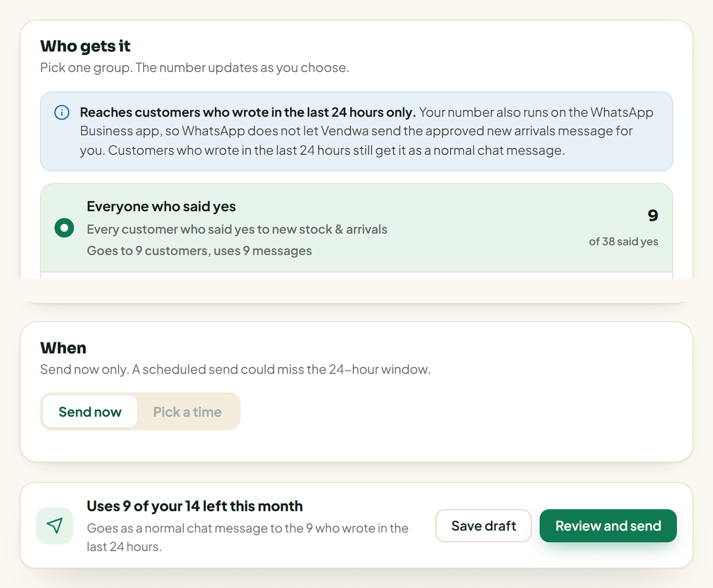Viewport: 713px width, 588px height.
Task: Click the "of 38 said yes" count
Action: 623,242
